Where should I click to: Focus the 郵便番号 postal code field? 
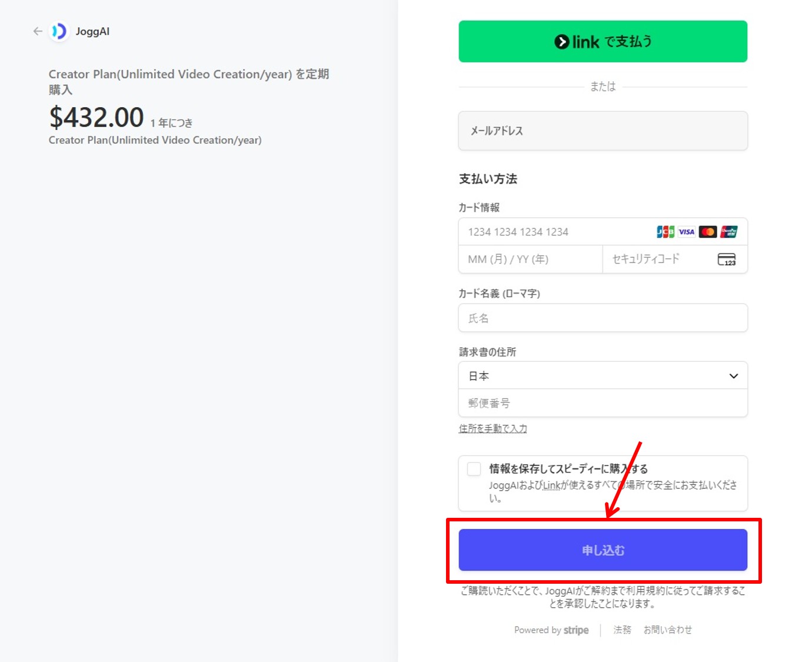tap(603, 403)
